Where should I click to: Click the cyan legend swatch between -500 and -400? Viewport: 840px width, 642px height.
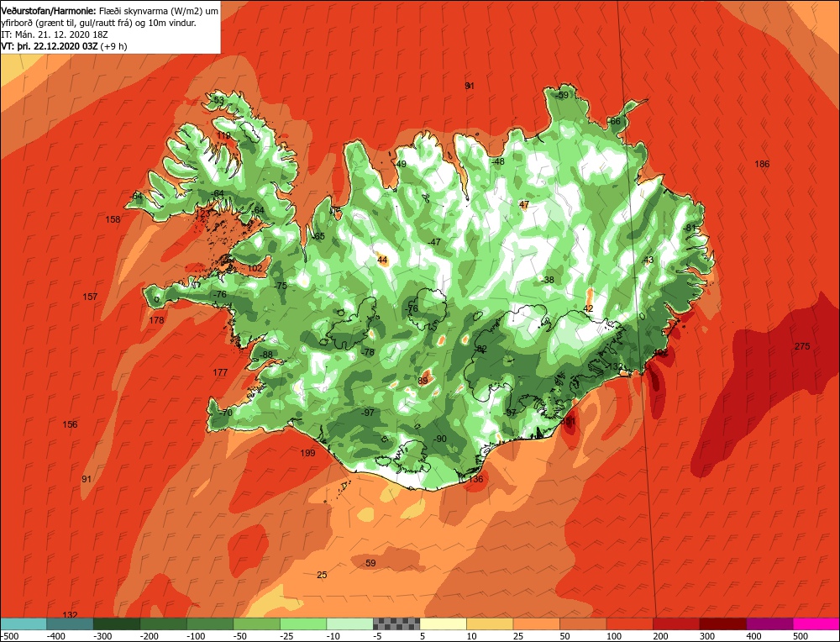23,624
